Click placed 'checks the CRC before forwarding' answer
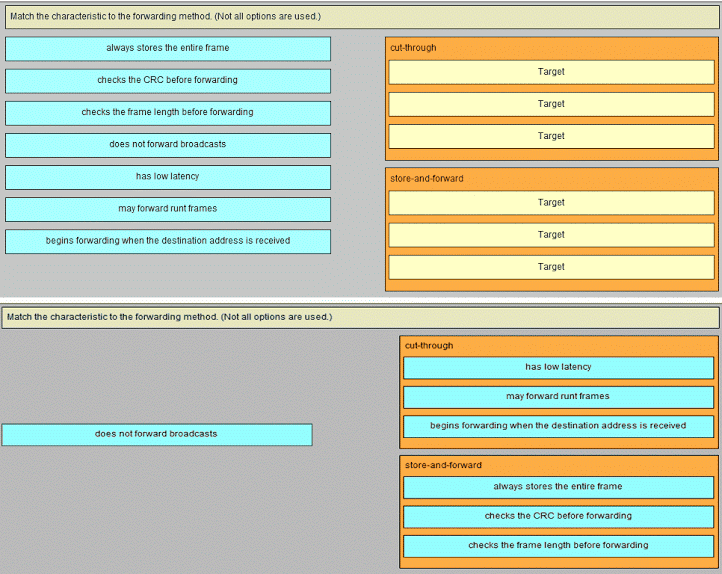 coord(558,516)
